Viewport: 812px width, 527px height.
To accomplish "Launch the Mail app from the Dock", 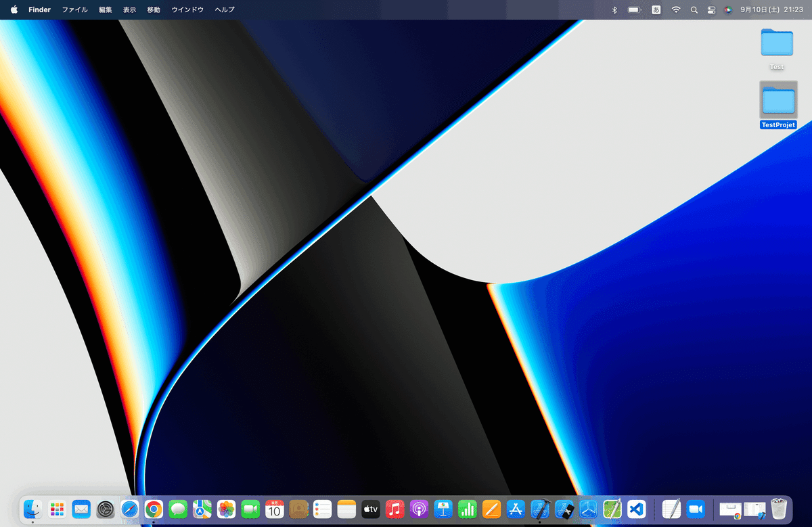I will click(x=81, y=509).
